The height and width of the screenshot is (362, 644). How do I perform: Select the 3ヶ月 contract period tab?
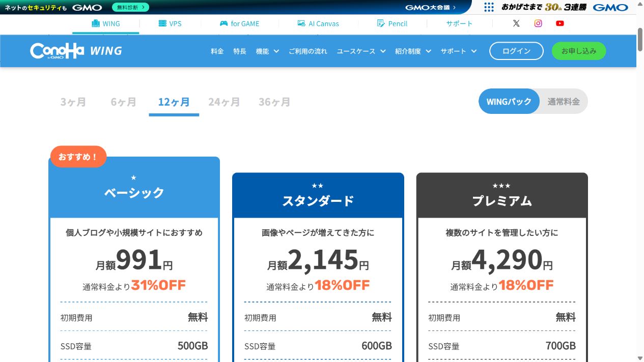(x=73, y=102)
